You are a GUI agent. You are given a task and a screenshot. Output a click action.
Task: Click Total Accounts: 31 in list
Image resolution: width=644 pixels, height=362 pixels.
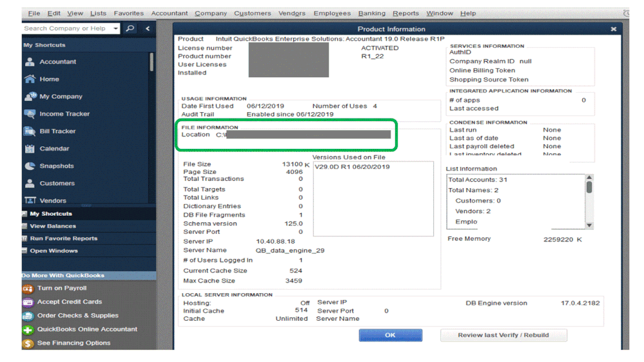point(478,179)
